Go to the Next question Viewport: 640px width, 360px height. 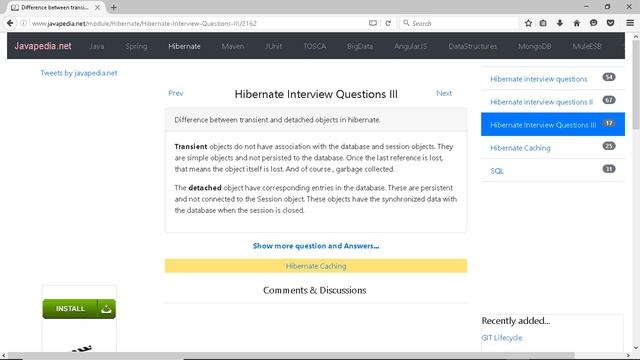(x=444, y=93)
